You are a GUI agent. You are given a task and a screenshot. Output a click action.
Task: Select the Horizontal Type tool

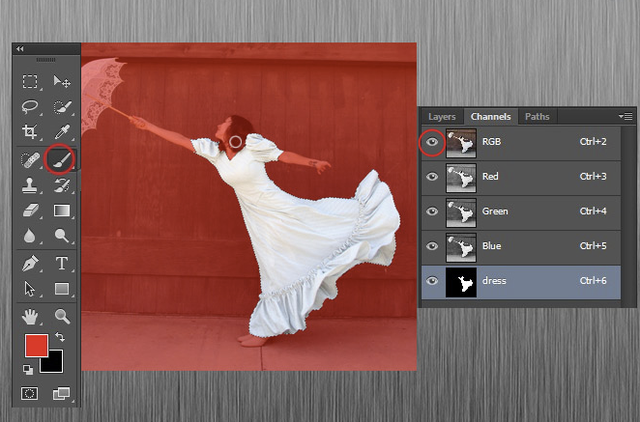pos(61,263)
